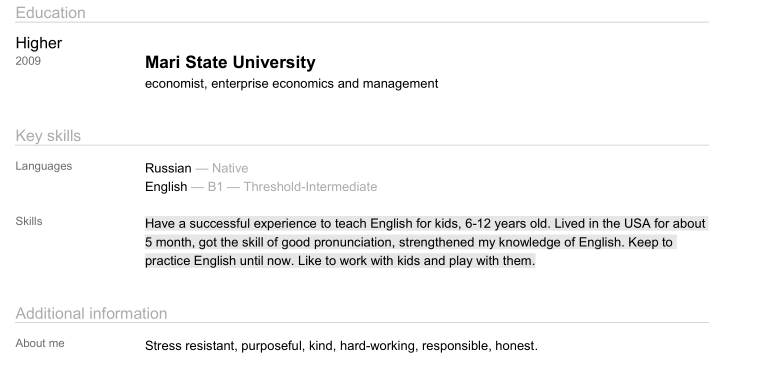759x378 pixels.
Task: Click the Skills label
Action: [x=29, y=221]
